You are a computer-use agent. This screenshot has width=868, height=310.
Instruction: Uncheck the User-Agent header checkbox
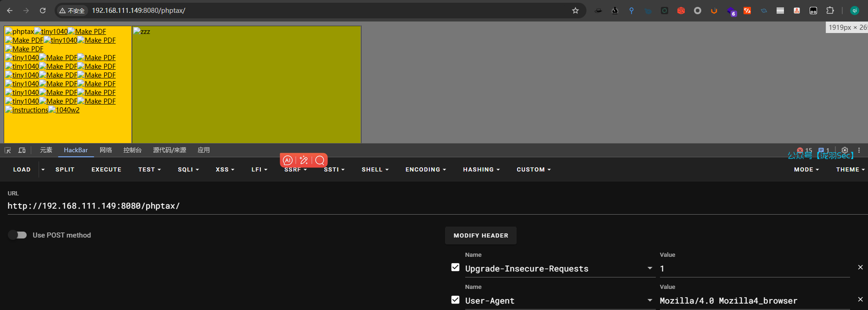pos(455,300)
